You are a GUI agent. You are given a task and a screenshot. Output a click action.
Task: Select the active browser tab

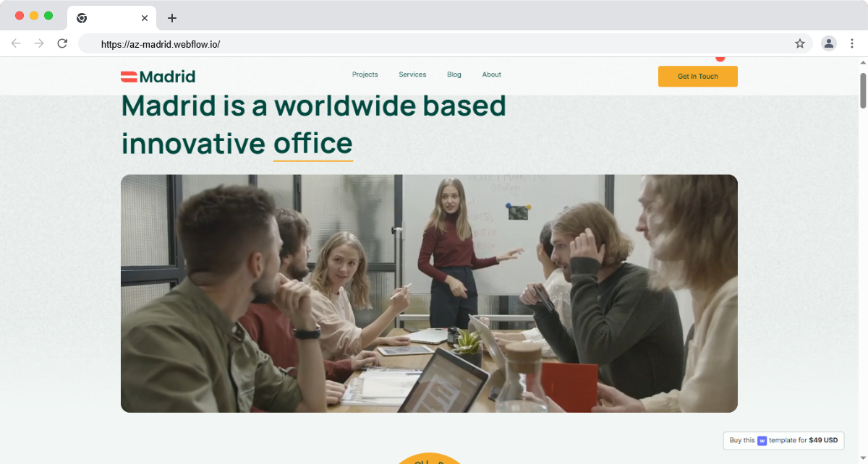pyautogui.click(x=112, y=18)
